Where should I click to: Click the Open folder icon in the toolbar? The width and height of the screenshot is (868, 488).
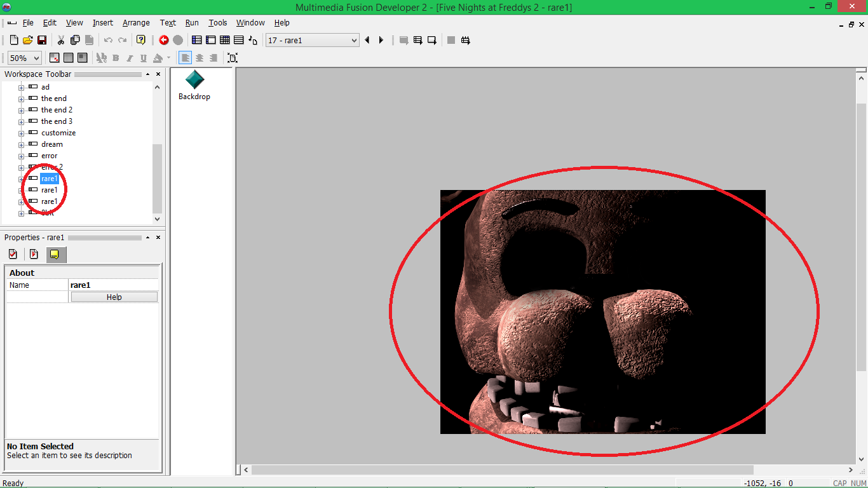[28, 40]
